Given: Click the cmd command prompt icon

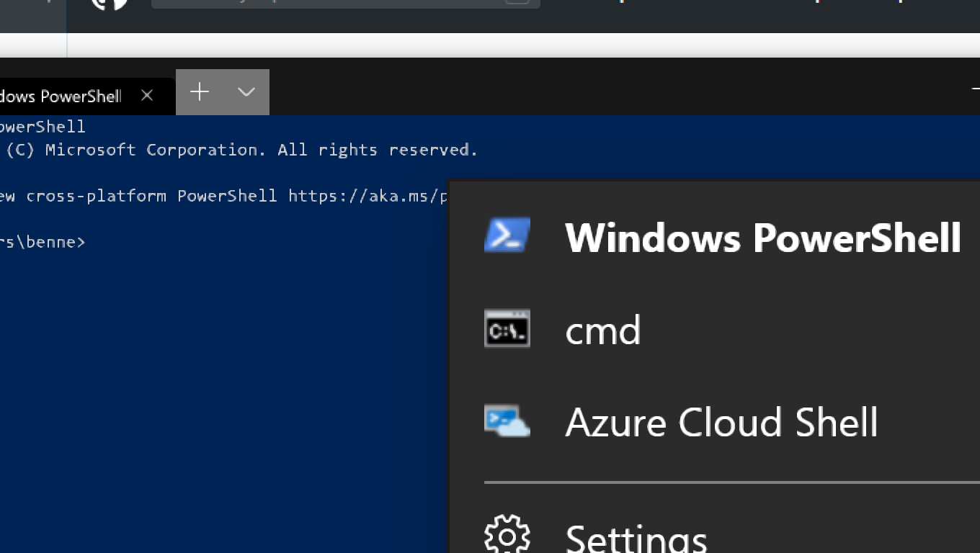Looking at the screenshot, I should 507,329.
